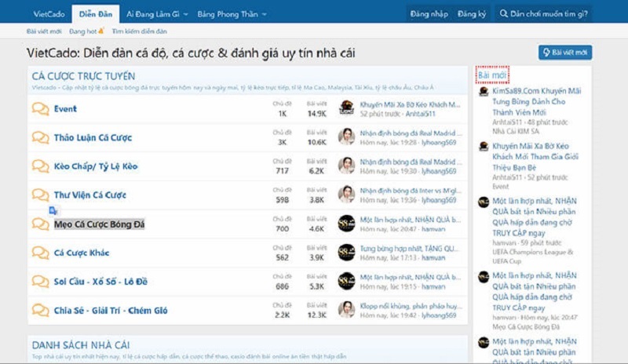Go to Bài viết mới sub-navigation link

point(44,31)
